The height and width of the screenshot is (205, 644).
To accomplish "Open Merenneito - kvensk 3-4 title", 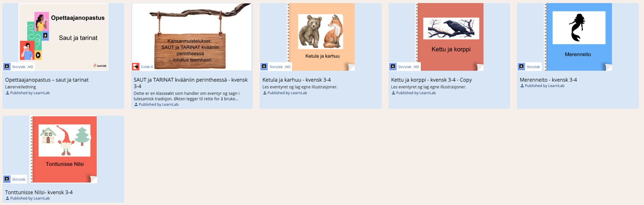I will pyautogui.click(x=548, y=80).
